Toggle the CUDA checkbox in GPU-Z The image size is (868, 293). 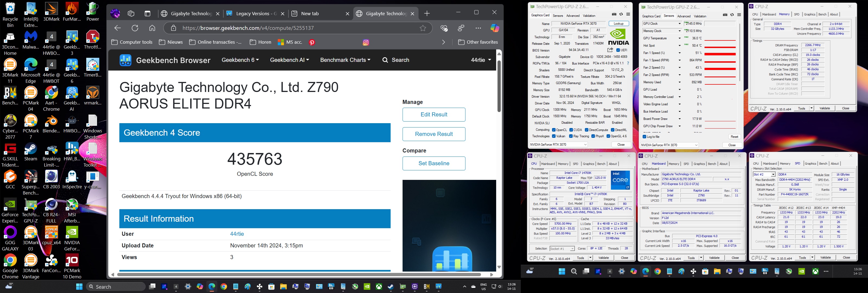coord(571,130)
